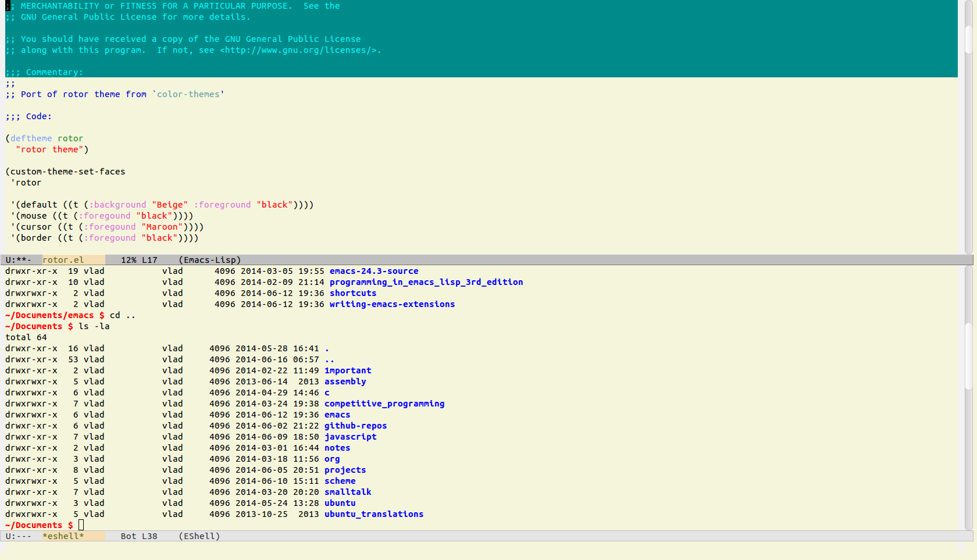Click the writing-emacs-extensions directory name
Screen dimensions: 977x560
392,304
